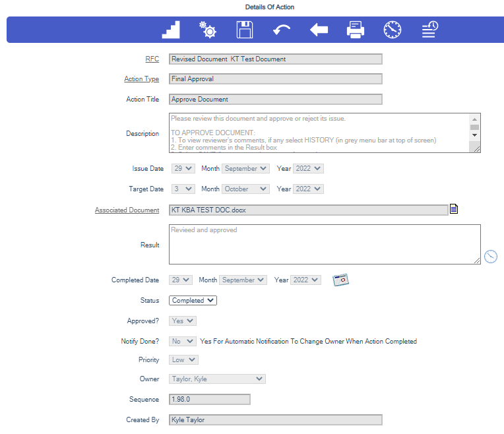Click the Description box scroll down arrow

(474, 135)
